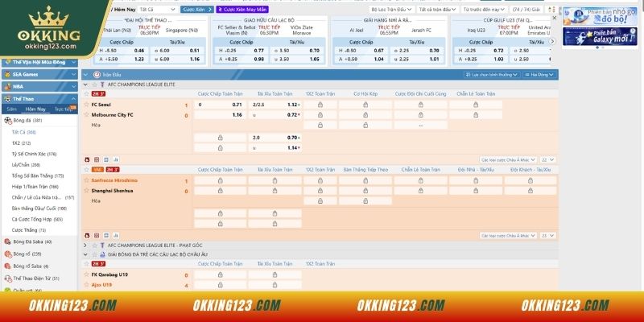Collapse the AFC Champions League Elite section
644x322 pixels.
click(86, 84)
